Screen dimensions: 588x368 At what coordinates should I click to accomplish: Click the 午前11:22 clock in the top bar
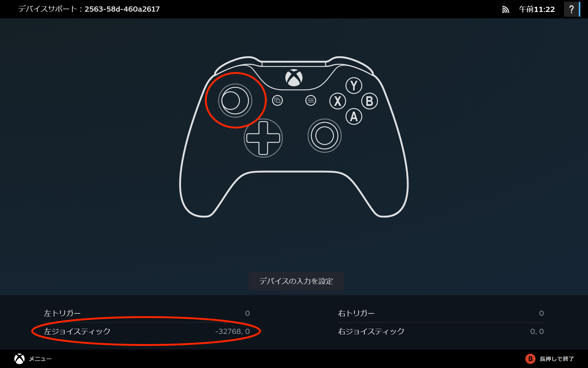point(537,9)
